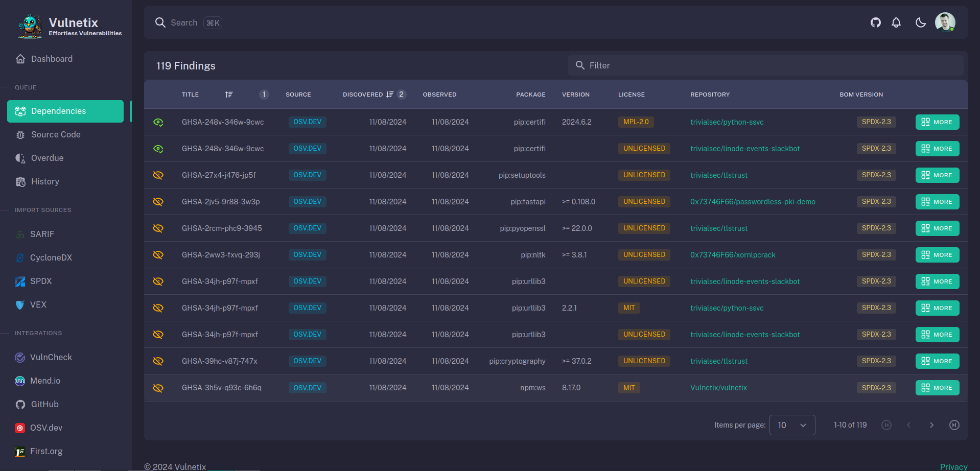Click the Source Code bug icon
The height and width of the screenshot is (471, 980).
(x=20, y=135)
